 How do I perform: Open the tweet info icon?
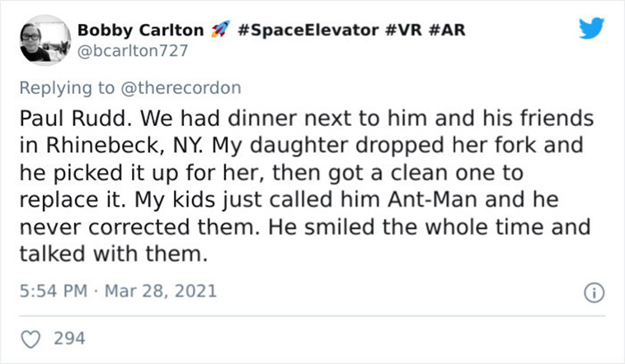(594, 292)
